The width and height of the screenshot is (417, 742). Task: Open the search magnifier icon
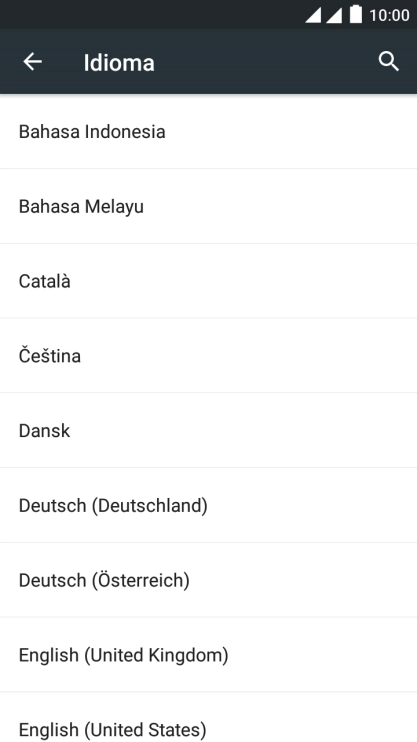(389, 62)
